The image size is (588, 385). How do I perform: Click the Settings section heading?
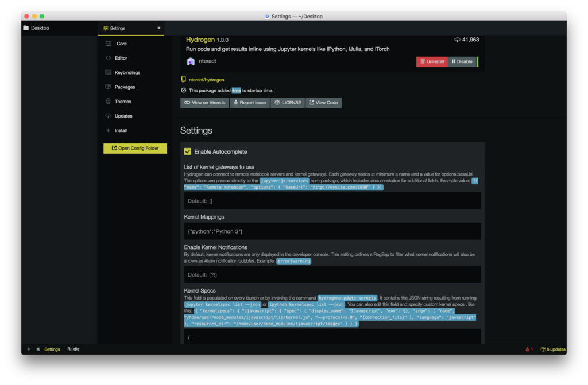[x=196, y=130]
